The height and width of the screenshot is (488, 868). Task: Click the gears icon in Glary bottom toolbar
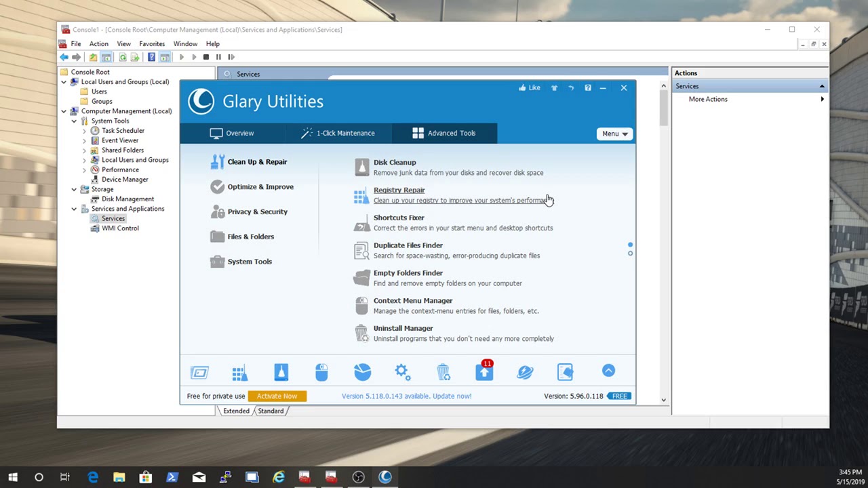point(402,371)
